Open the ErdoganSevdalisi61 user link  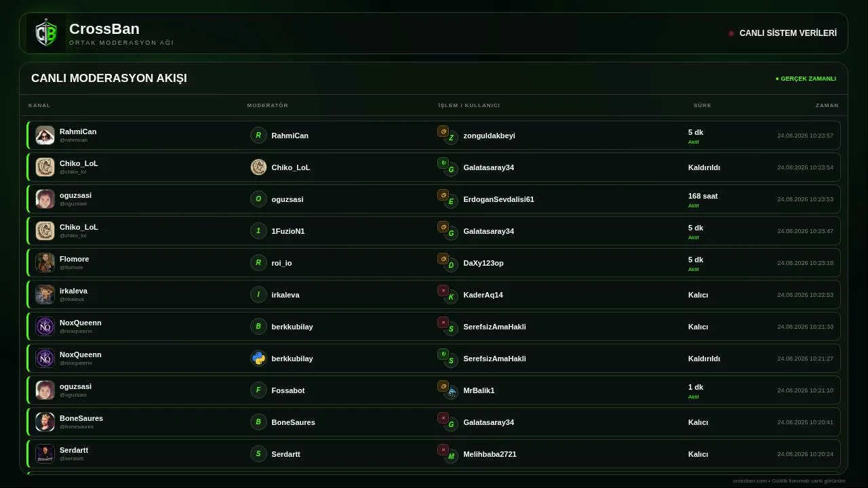(498, 199)
